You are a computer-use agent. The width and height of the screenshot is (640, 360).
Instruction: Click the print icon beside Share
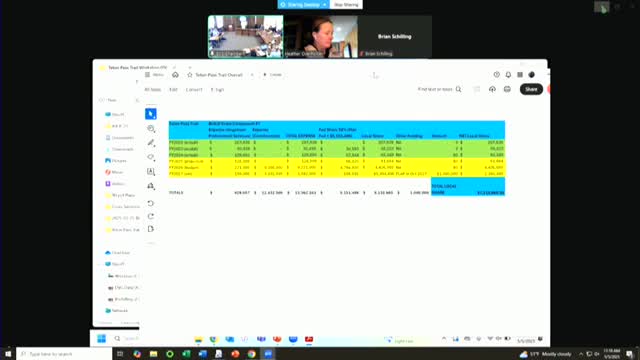pos(507,89)
